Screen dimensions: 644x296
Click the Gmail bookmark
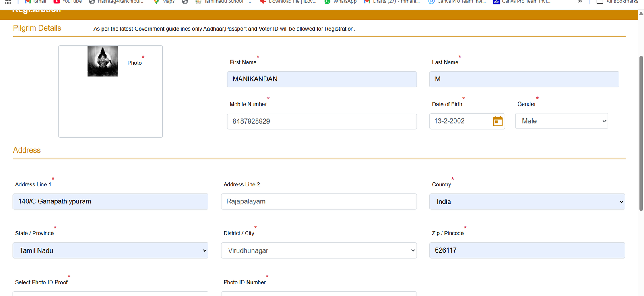tap(35, 2)
